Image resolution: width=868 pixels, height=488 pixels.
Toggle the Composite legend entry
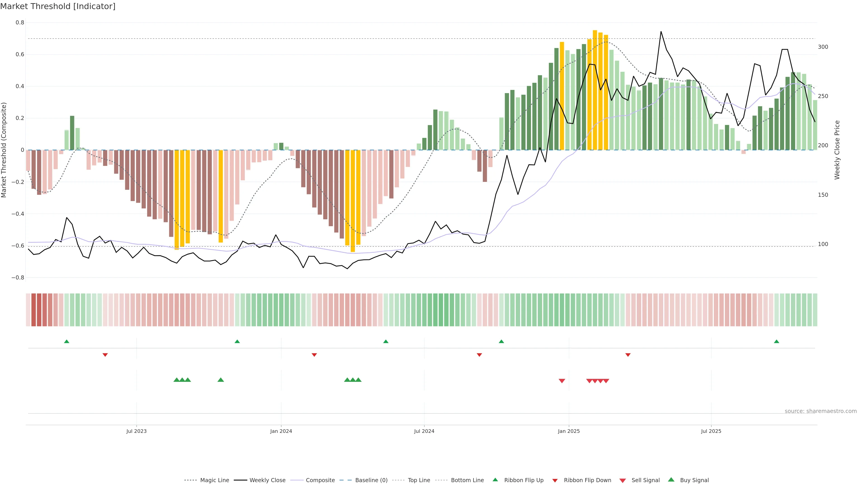(x=320, y=480)
